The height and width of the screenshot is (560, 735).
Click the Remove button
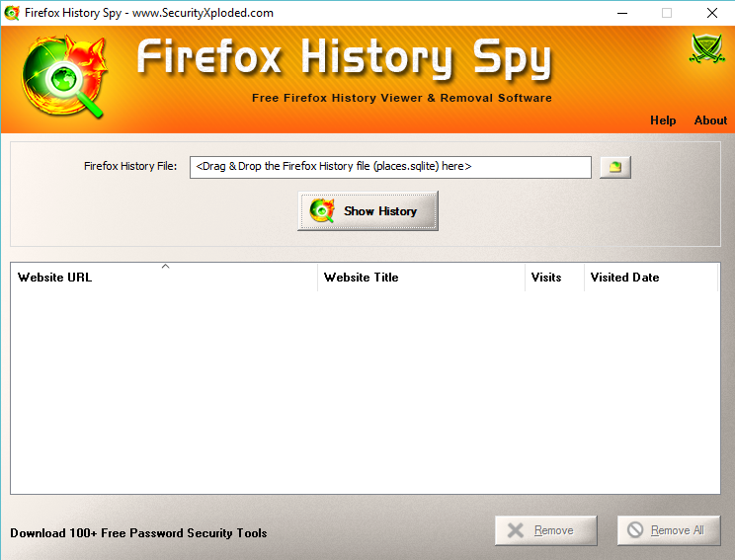click(546, 530)
